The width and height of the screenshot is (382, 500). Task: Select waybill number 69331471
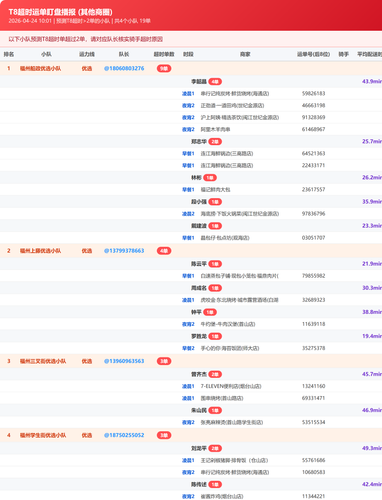point(313,398)
